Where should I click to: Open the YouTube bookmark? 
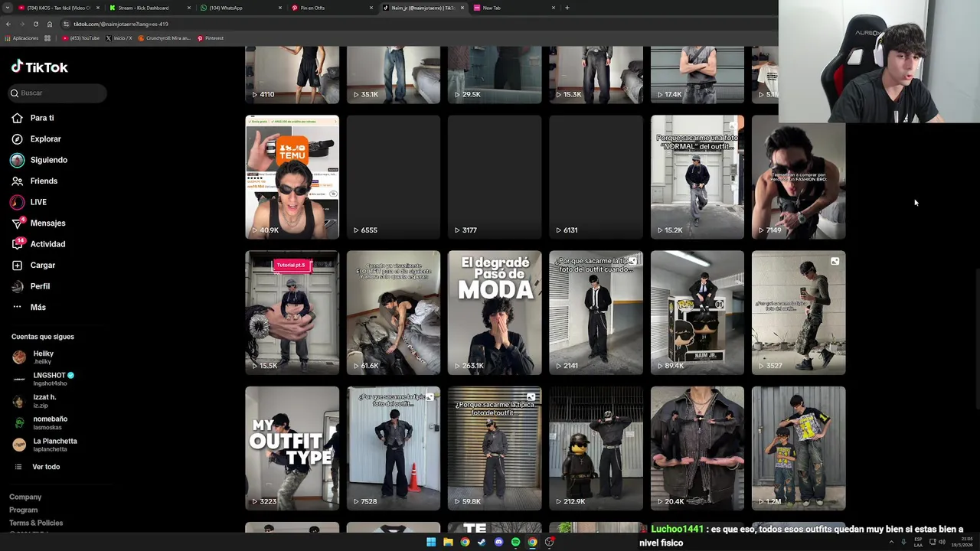point(80,38)
